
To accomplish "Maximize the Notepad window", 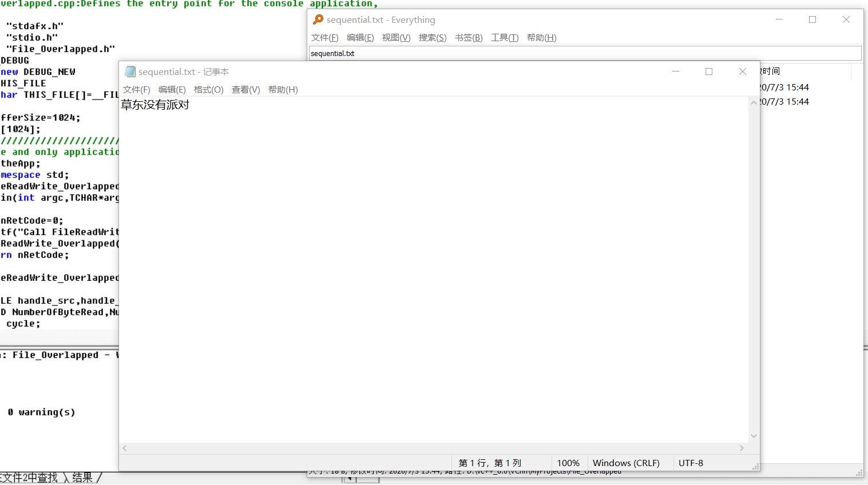I will (709, 71).
